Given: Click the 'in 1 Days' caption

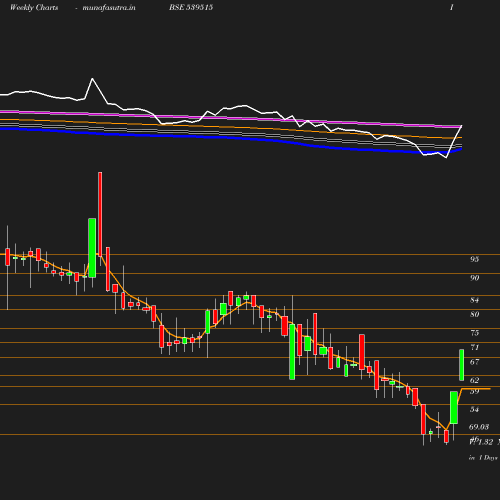Looking at the screenshot, I should [x=483, y=458].
